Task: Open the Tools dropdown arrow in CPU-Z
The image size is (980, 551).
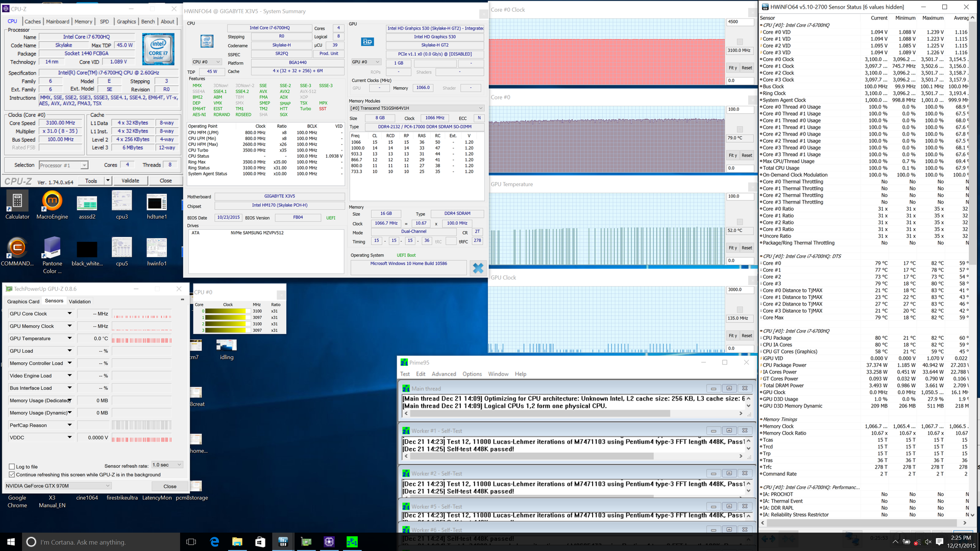Action: (x=108, y=181)
